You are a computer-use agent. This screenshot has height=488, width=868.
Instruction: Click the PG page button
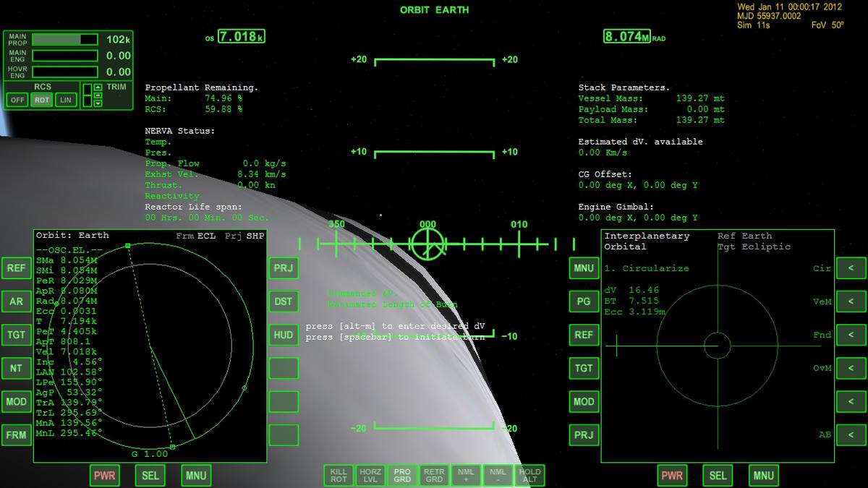[584, 301]
